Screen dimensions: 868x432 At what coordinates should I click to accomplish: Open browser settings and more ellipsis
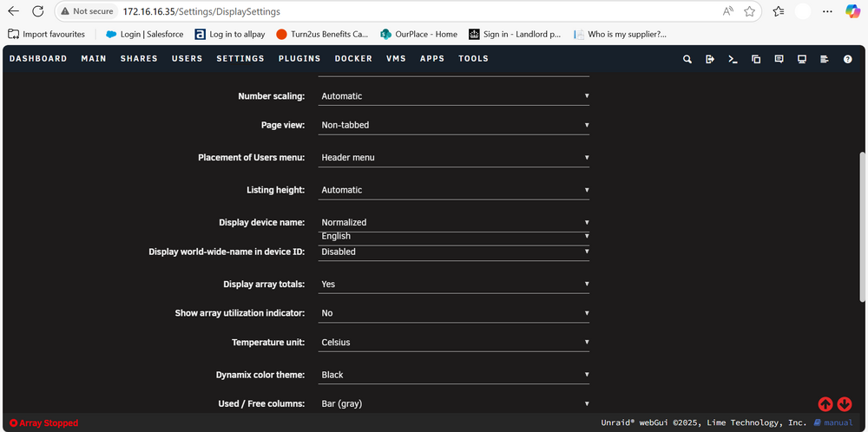tap(827, 11)
